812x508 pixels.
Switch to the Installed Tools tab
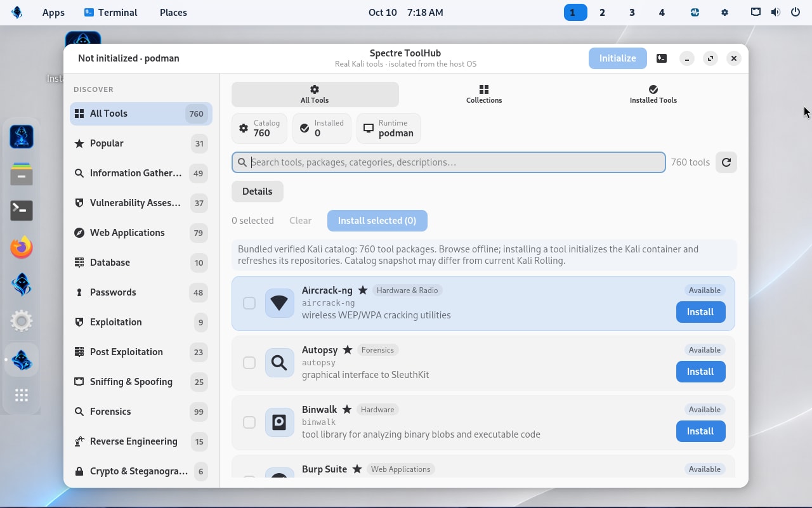pos(653,94)
